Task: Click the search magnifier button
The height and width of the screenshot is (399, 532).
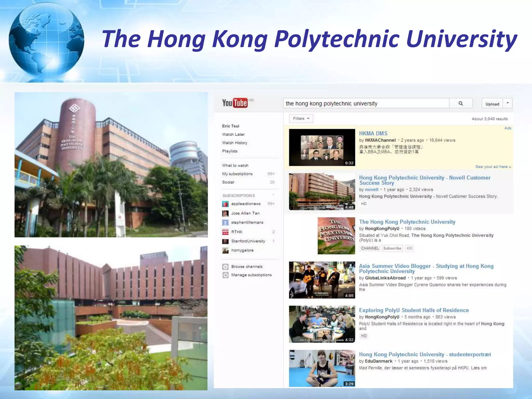Action: tap(461, 103)
